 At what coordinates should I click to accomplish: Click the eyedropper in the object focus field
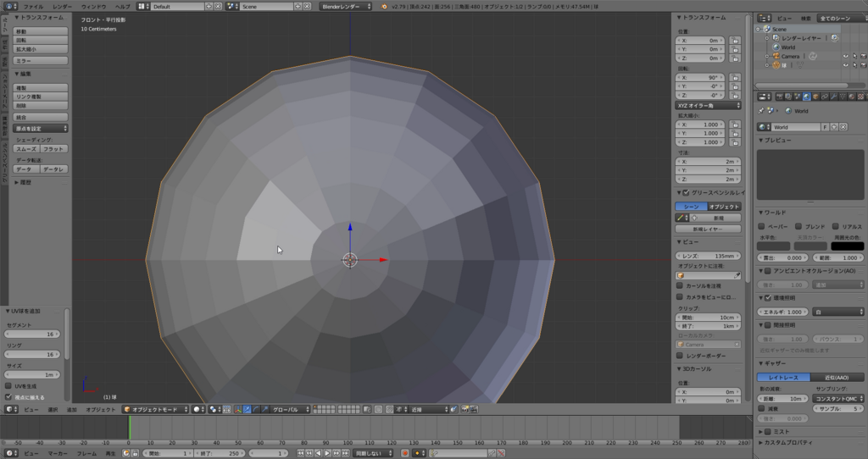tap(737, 275)
